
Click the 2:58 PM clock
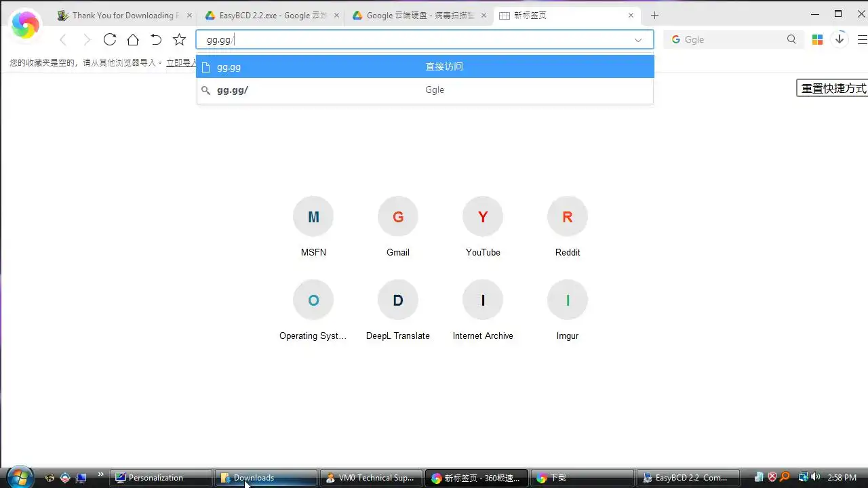pos(842,478)
